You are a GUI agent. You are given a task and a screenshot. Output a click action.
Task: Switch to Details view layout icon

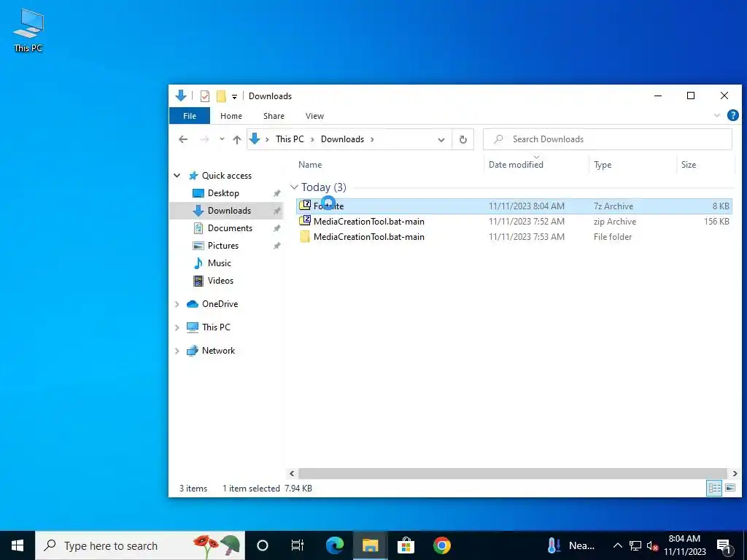click(714, 488)
